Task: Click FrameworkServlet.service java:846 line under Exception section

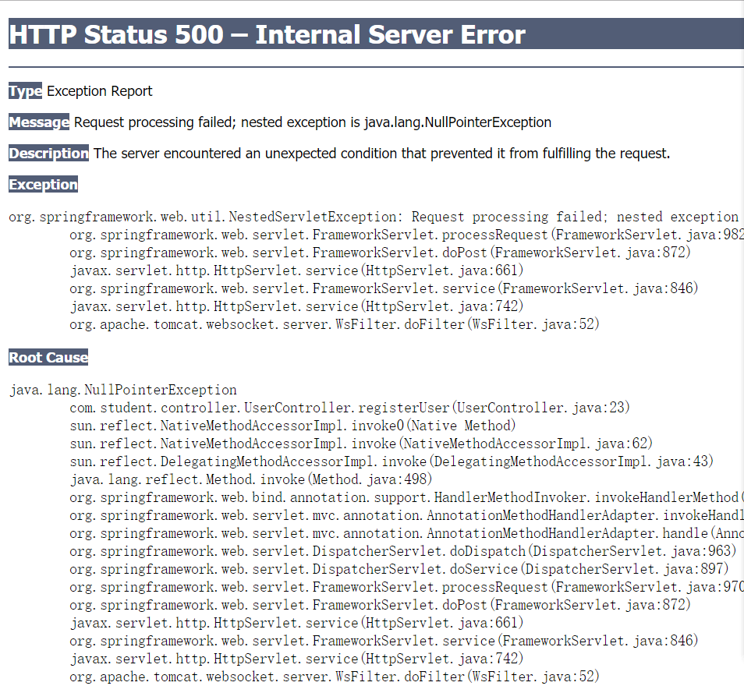Action: [384, 288]
